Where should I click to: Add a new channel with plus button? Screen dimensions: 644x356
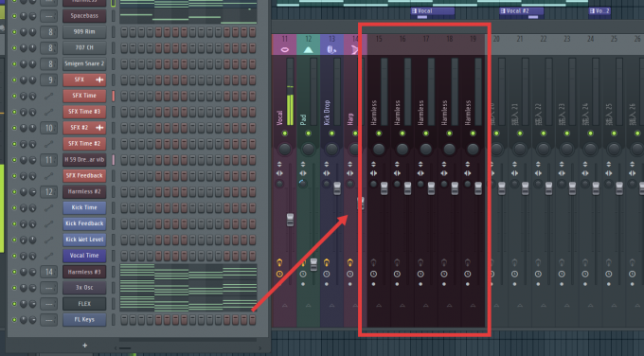[84, 346]
